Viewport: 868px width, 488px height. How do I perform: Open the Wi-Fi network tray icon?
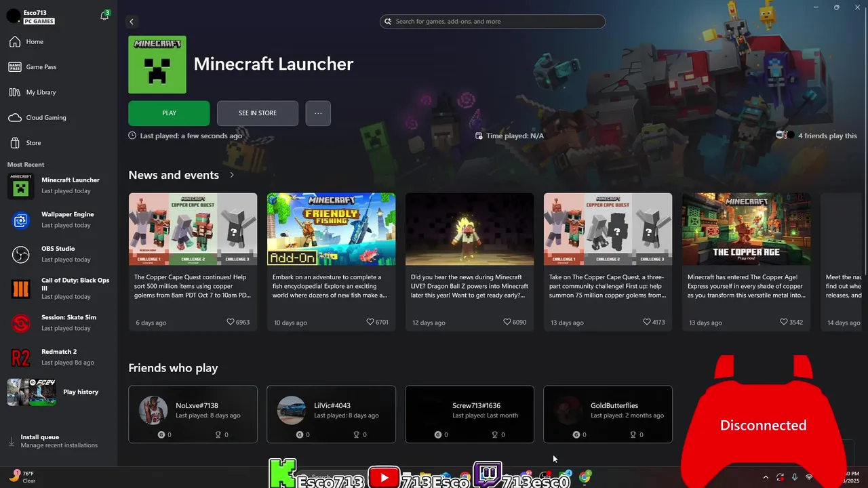coord(809,477)
